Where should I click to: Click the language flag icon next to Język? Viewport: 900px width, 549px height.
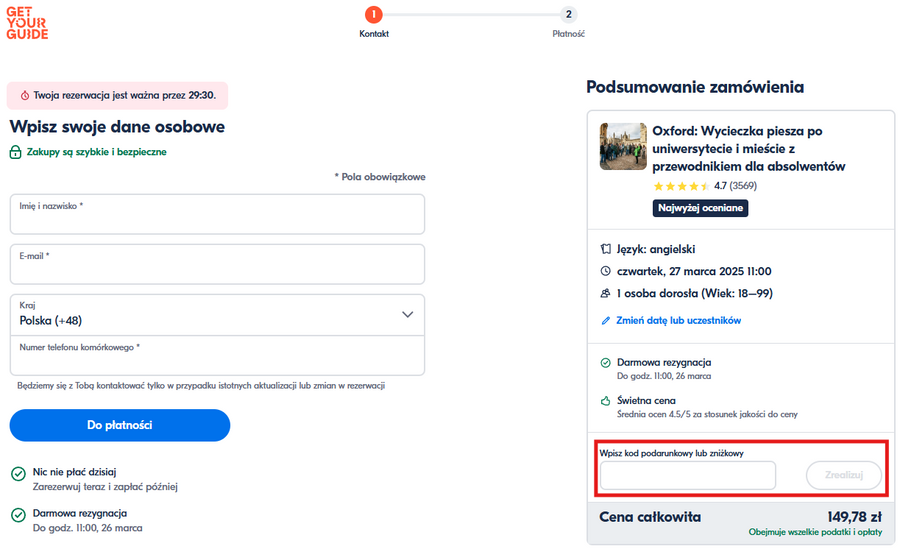(x=604, y=249)
